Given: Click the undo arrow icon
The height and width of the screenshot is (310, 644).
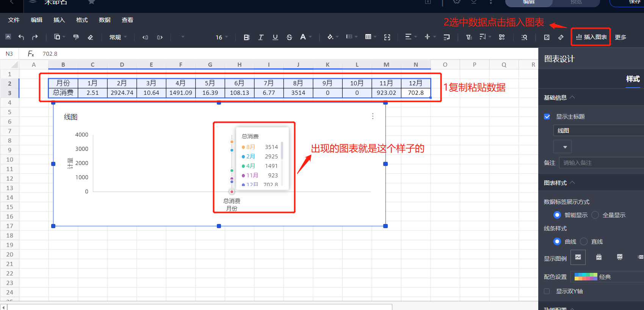Looking at the screenshot, I should click(x=21, y=37).
